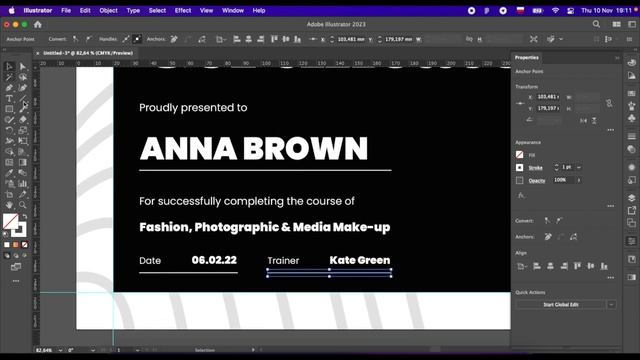
Task: Open the Symbols panel club icon
Action: click(x=631, y=118)
